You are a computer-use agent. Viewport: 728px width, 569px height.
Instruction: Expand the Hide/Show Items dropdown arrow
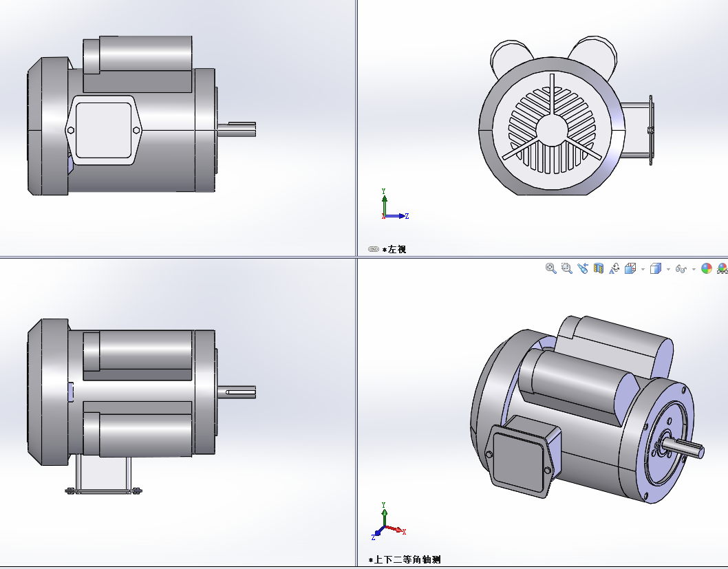693,269
